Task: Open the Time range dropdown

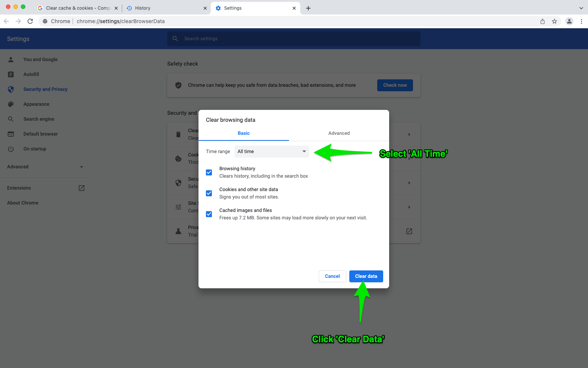Action: pyautogui.click(x=271, y=152)
